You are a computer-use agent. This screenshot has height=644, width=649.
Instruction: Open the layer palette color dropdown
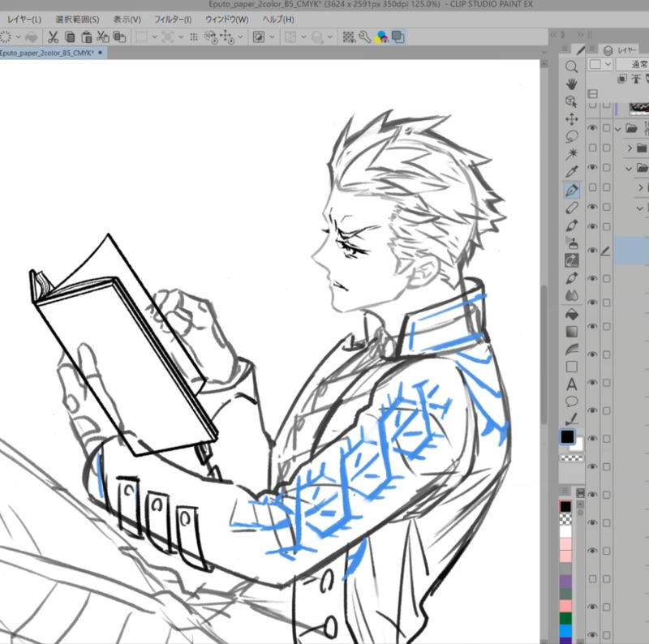click(600, 64)
